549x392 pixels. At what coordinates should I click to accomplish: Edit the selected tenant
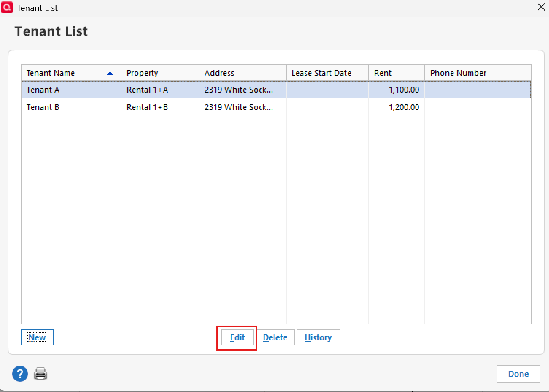237,337
